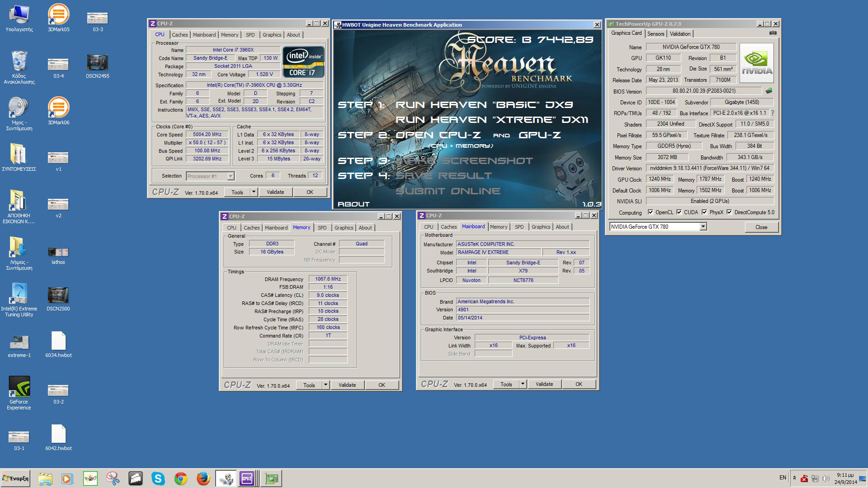Click the Έναρξη Start button

[x=16, y=479]
